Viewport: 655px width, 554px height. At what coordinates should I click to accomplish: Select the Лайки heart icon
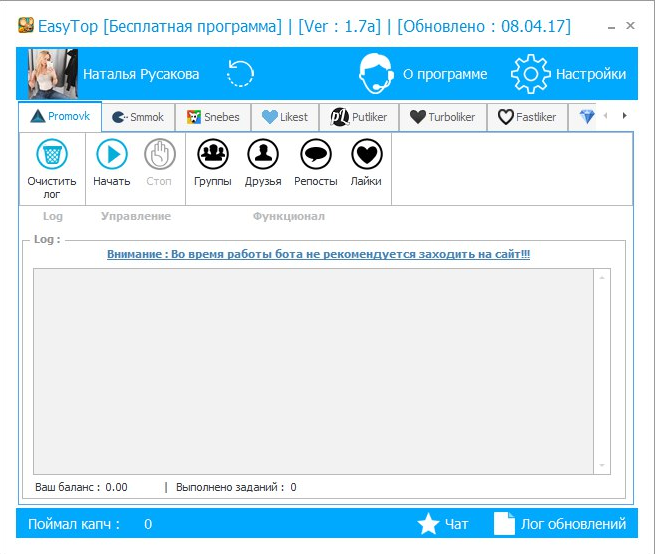pyautogui.click(x=367, y=154)
